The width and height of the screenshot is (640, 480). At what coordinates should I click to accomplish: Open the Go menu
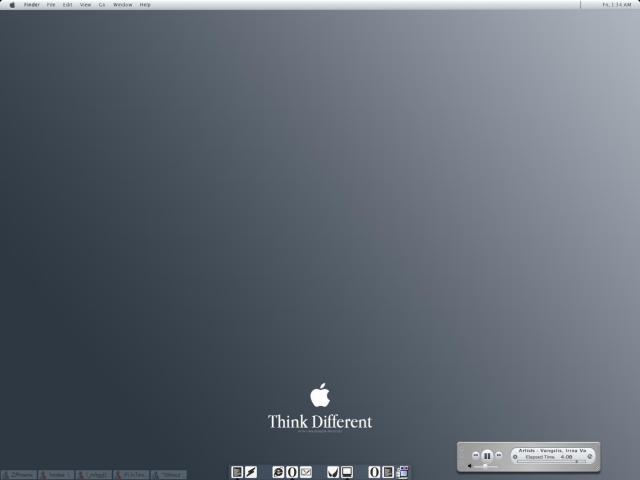(102, 5)
